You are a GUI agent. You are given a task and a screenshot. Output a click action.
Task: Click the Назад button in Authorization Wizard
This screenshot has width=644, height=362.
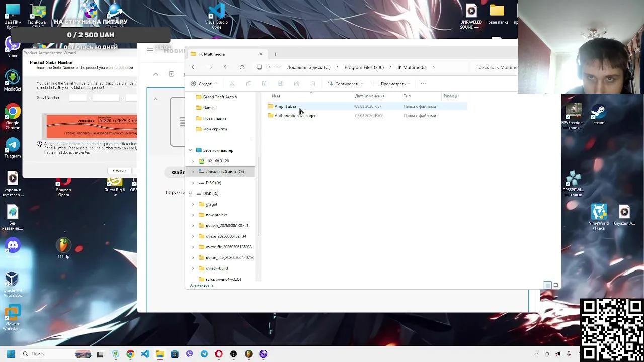120,171
